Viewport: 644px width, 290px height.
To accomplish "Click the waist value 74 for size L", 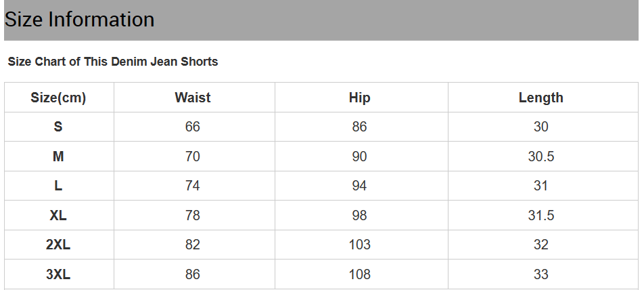I will pos(193,186).
